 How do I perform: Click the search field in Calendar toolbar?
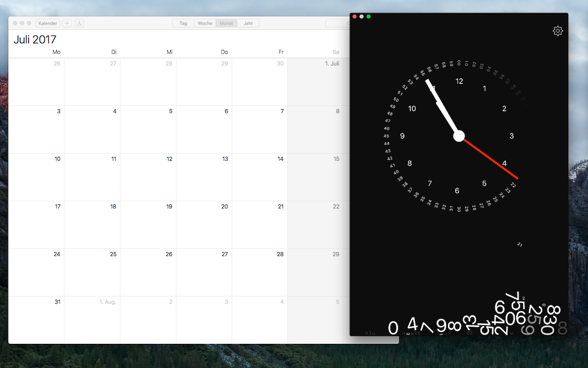(x=339, y=23)
